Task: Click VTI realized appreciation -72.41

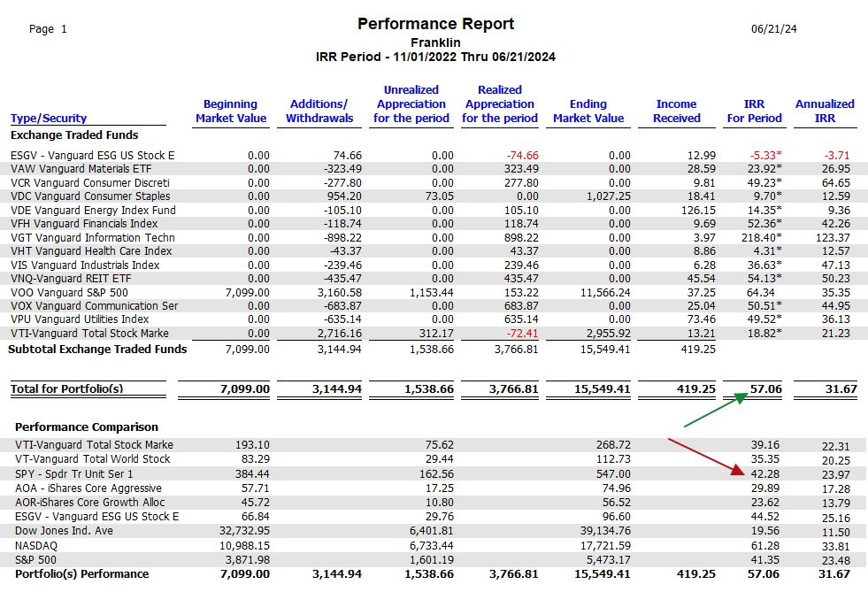Action: coord(523,334)
